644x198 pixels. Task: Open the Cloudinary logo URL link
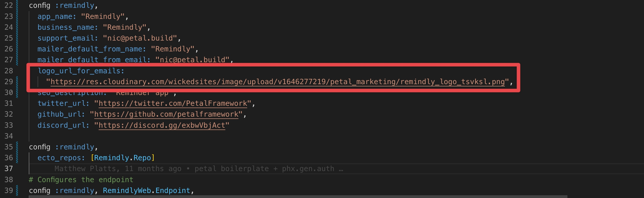[x=277, y=82]
